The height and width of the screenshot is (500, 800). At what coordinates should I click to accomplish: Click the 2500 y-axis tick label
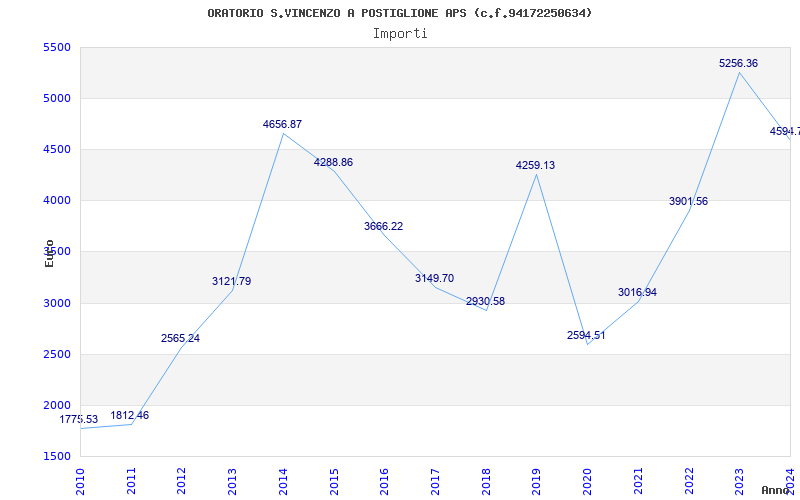coord(56,354)
